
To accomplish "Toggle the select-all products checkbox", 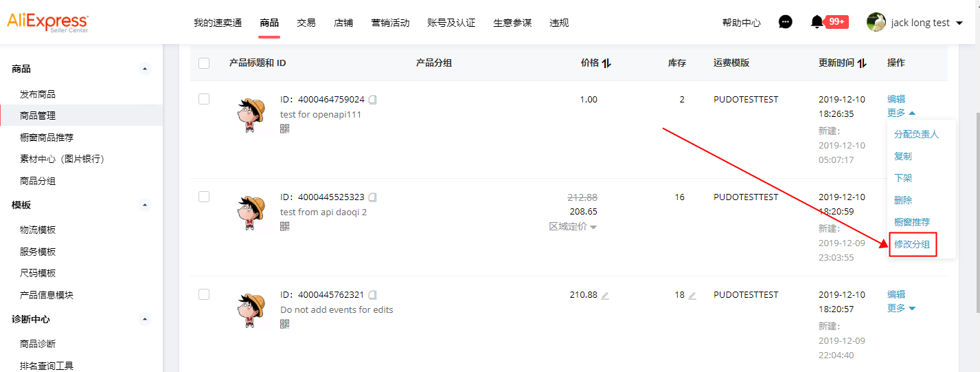I will pos(204,63).
